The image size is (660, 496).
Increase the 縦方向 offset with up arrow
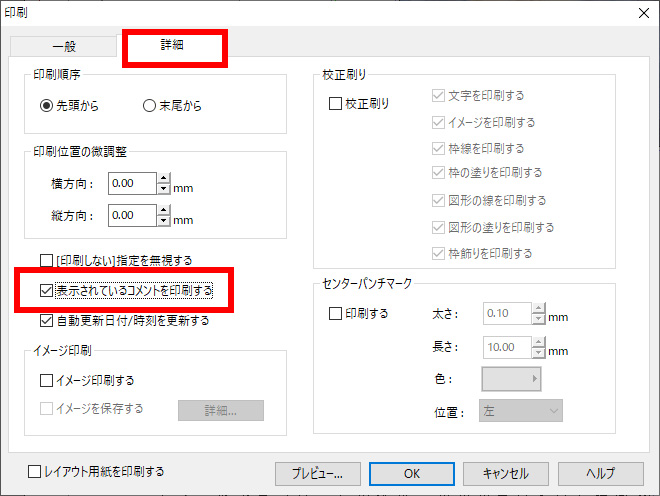[164, 210]
